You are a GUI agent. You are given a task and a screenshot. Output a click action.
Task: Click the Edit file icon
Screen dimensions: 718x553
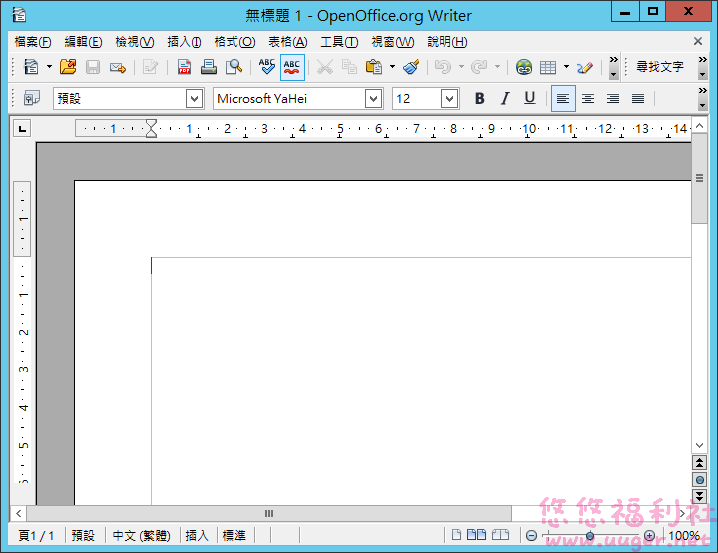click(x=150, y=67)
